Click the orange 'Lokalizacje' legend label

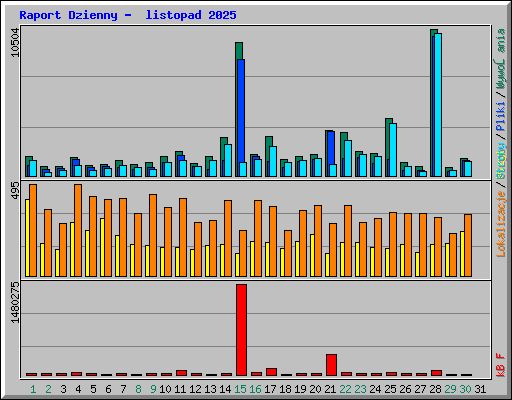501,224
